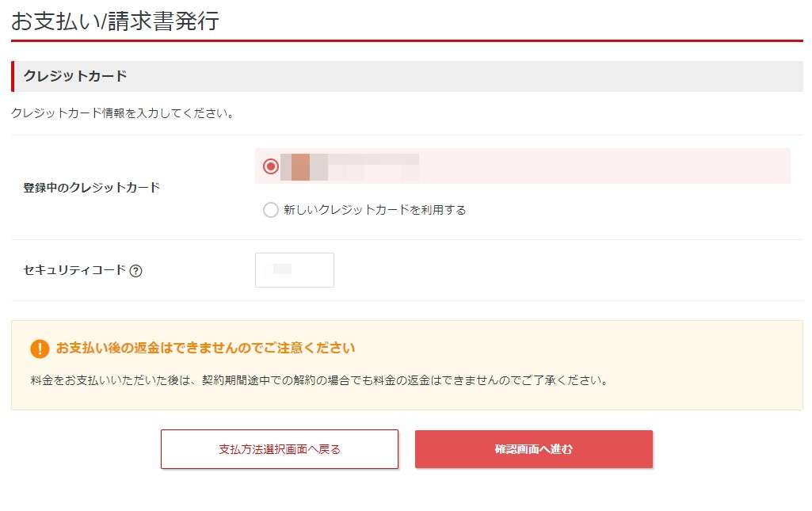The width and height of the screenshot is (812, 511).
Task: Click the refund notice paragraph beginning 料金をお支払い
Action: click(x=319, y=380)
